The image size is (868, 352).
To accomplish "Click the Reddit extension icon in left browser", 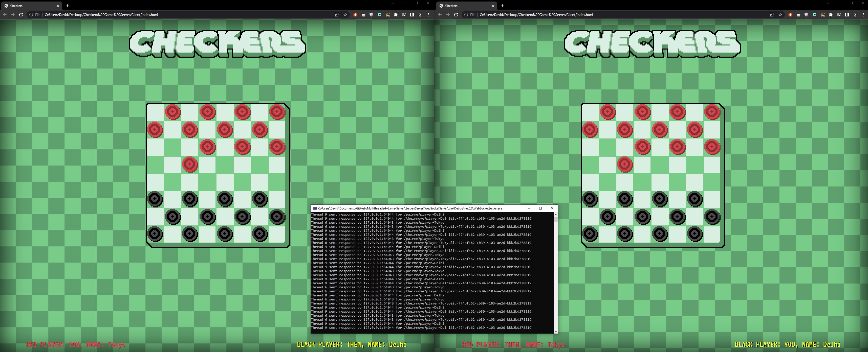I will pyautogui.click(x=363, y=15).
